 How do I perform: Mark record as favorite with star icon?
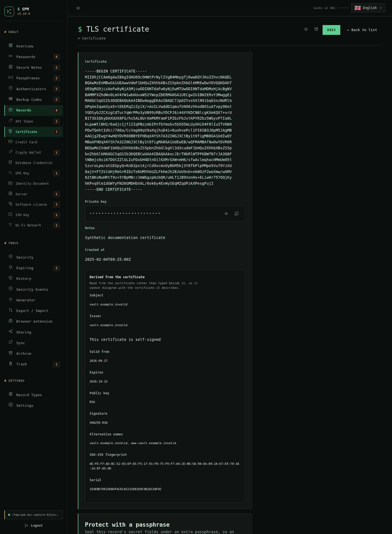point(306,29)
